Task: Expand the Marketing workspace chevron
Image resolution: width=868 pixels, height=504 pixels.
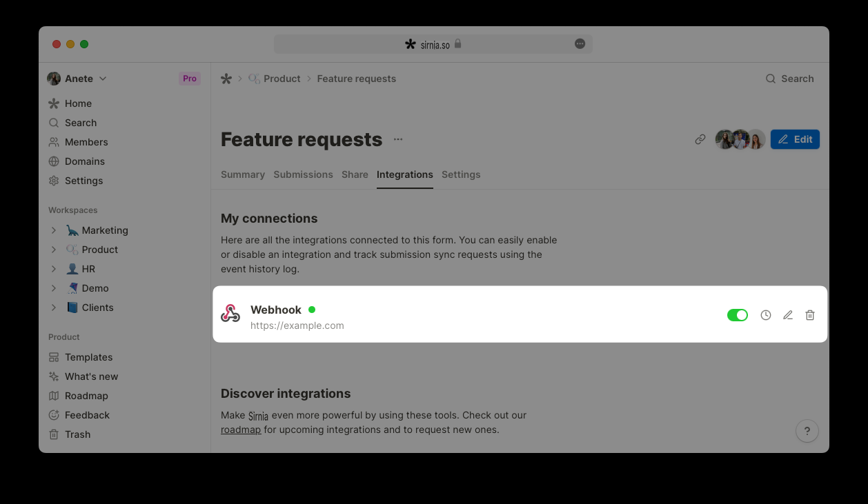Action: pos(54,230)
